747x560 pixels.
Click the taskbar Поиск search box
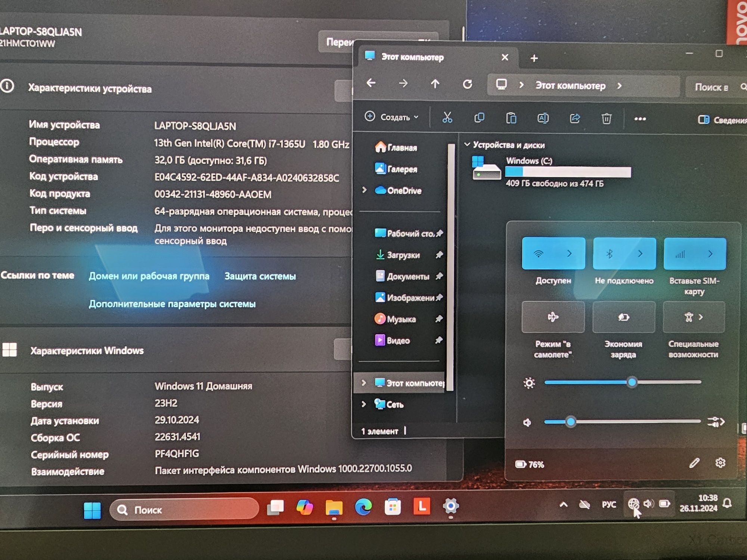click(x=185, y=509)
